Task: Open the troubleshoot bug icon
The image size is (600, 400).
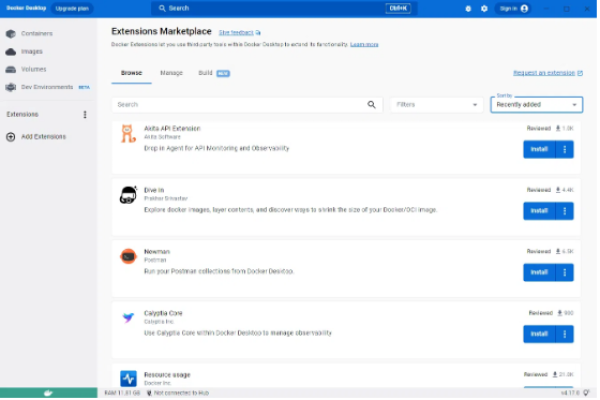Action: [468, 8]
